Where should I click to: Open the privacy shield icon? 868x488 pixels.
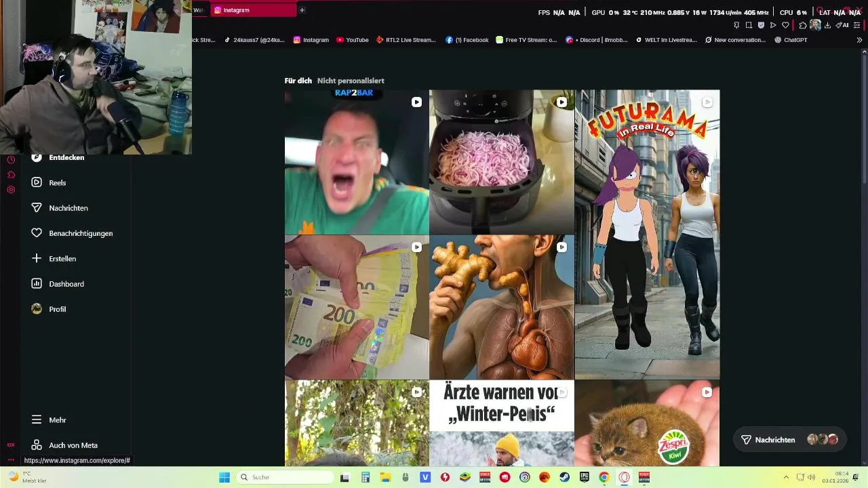pyautogui.click(x=761, y=25)
